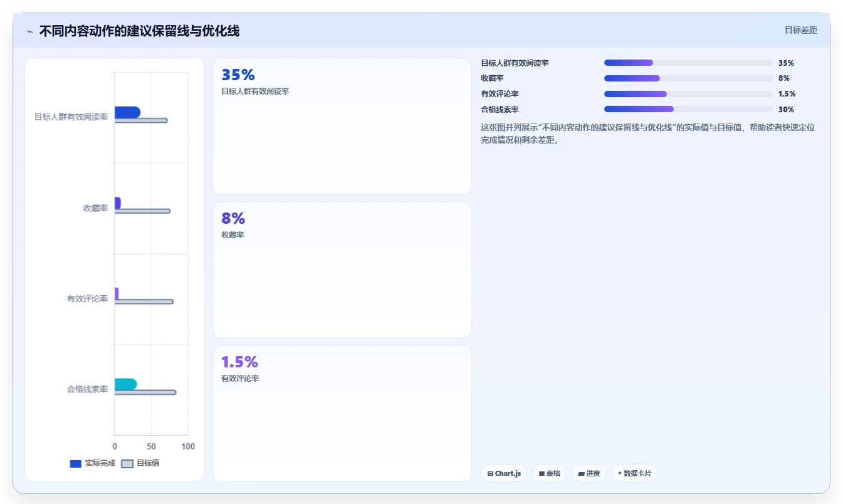Click the 35% value in progress list
Viewport: 843px width, 504px height.
786,63
